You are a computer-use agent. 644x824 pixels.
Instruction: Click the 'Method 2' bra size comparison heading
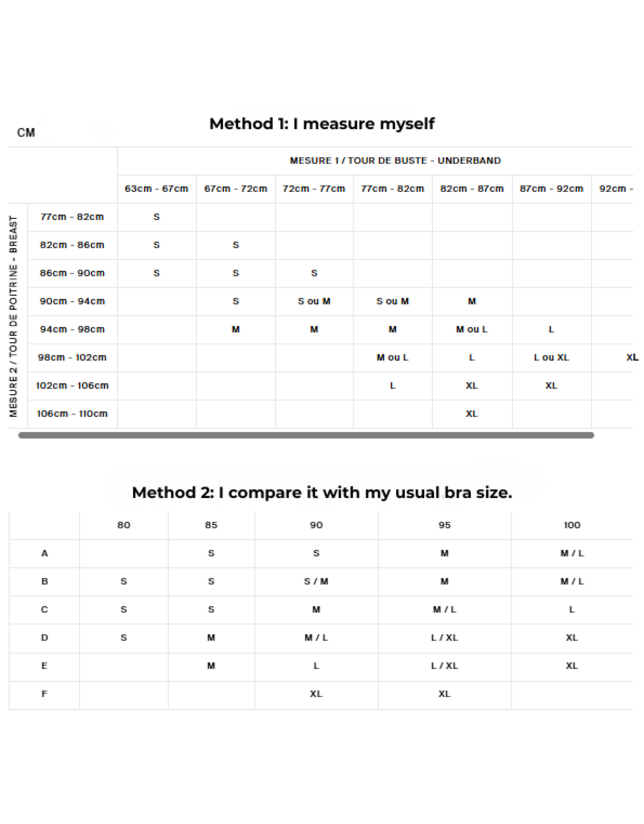[322, 492]
